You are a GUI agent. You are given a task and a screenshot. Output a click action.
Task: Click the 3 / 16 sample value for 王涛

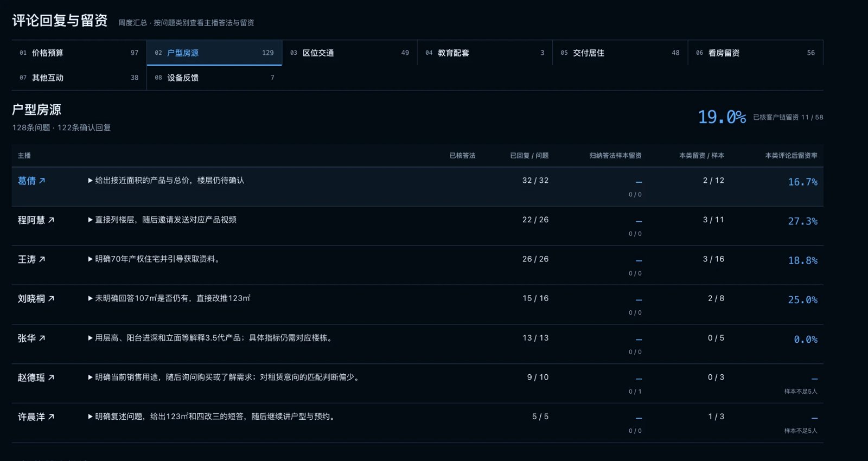(713, 259)
